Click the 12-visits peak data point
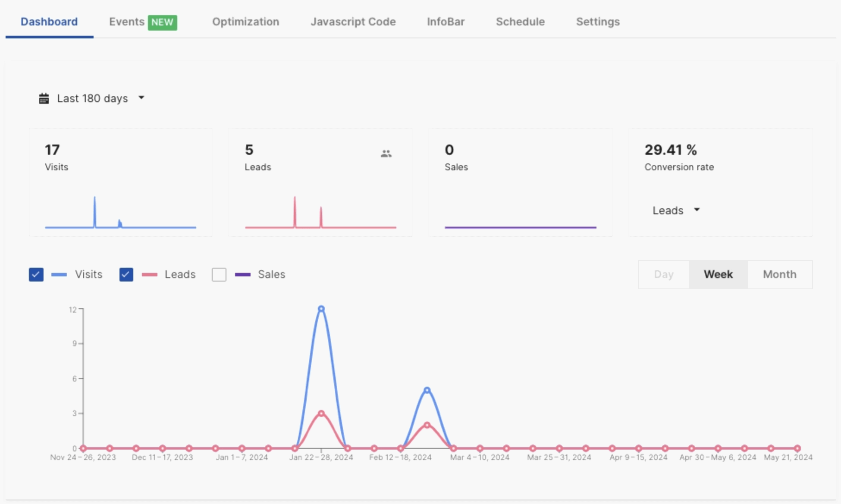 321,309
